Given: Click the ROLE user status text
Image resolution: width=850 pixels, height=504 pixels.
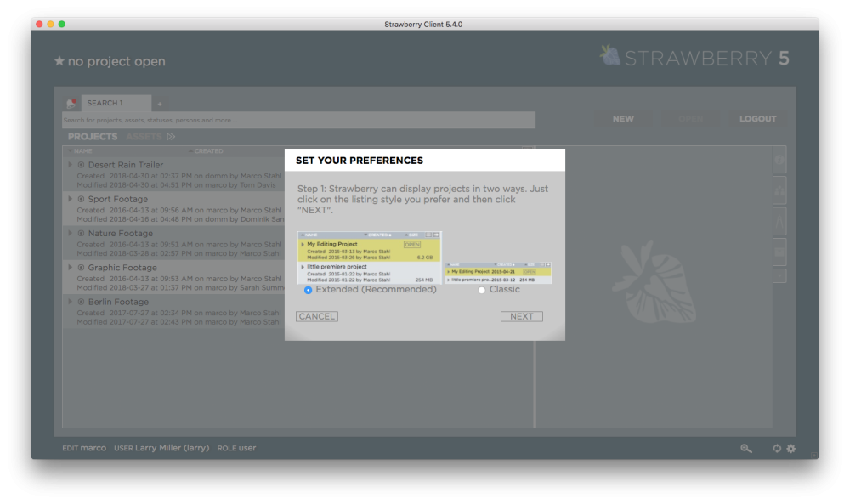Looking at the screenshot, I should 236,448.
